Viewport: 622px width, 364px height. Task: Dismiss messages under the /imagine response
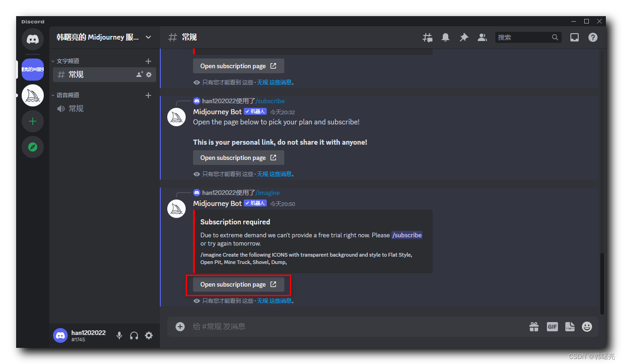point(274,300)
